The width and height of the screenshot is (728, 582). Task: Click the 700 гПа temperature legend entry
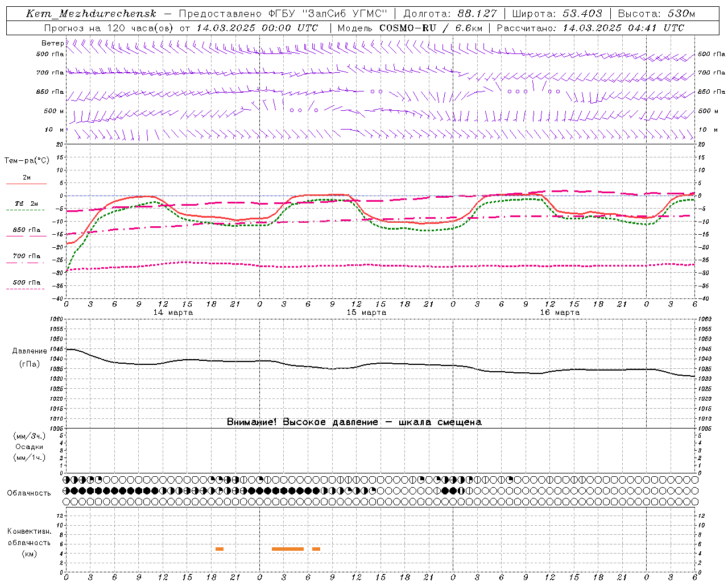[x=26, y=256]
